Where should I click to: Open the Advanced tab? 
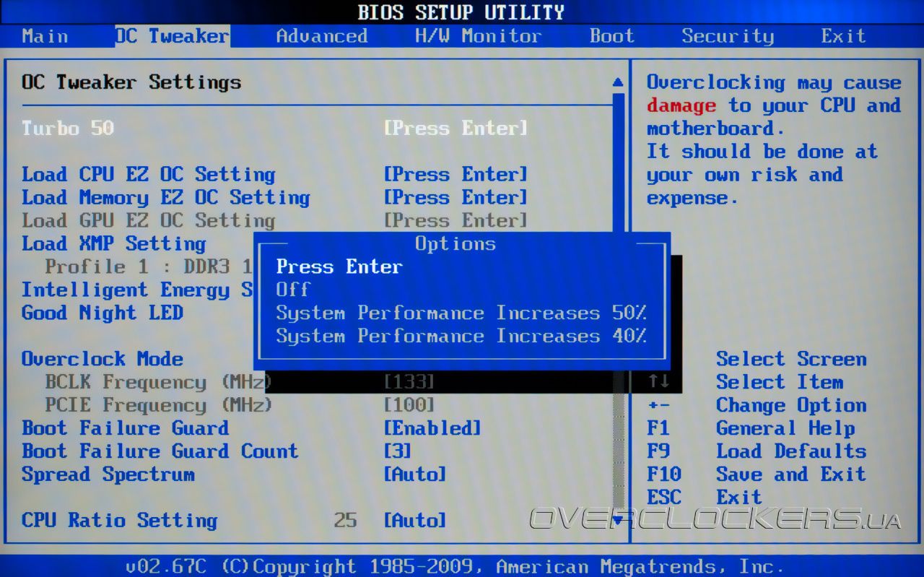pyautogui.click(x=322, y=36)
